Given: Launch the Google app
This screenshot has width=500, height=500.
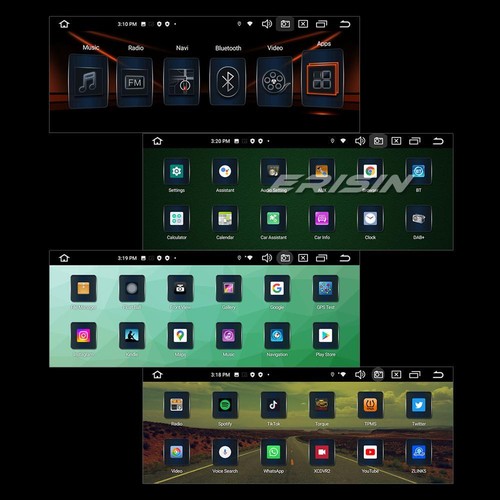Looking at the screenshot, I should click(277, 288).
